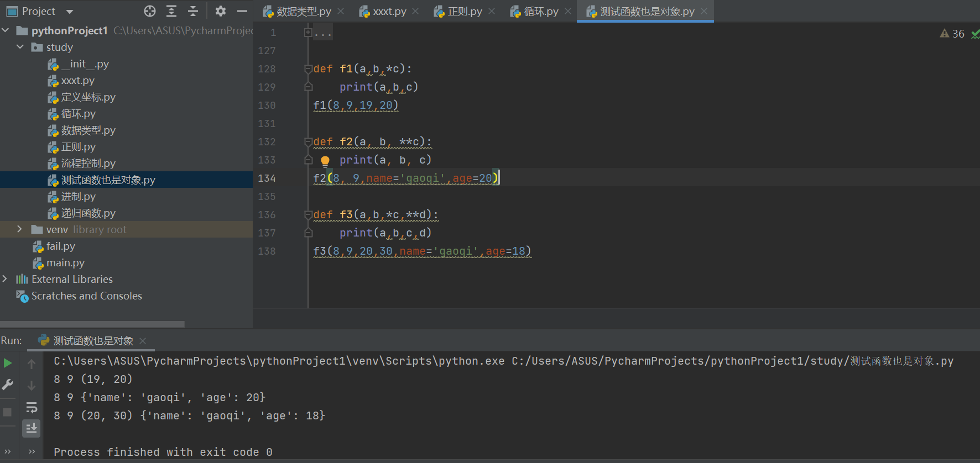The image size is (980, 463).
Task: Rerun with the green Run icon
Action: coord(8,363)
